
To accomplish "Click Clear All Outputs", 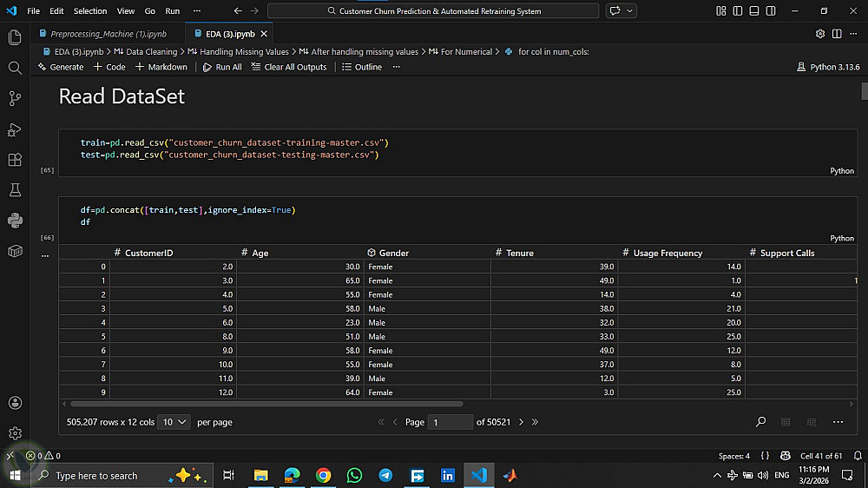I will tap(289, 67).
